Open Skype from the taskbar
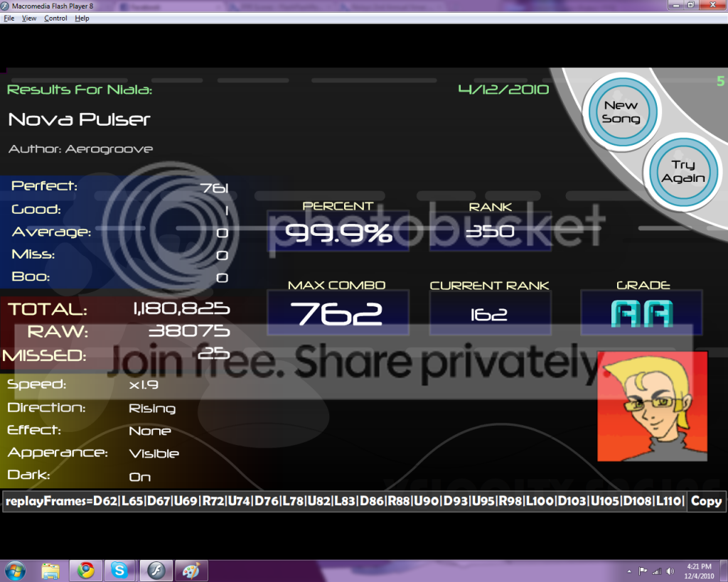Image resolution: width=728 pixels, height=582 pixels. coord(119,570)
